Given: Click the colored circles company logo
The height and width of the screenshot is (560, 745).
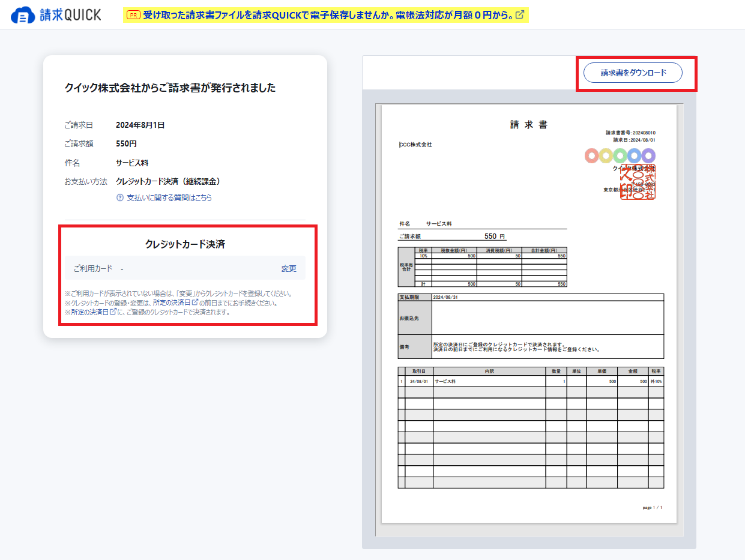Looking at the screenshot, I should [x=620, y=156].
